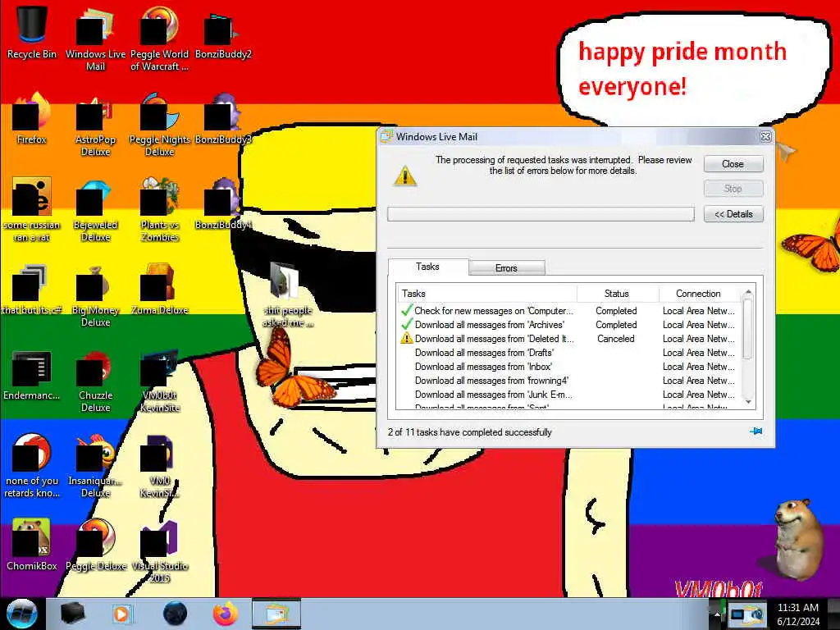Screen dimensions: 840x630
Task: Open the Firefox desktop shortcut
Action: pos(32,118)
